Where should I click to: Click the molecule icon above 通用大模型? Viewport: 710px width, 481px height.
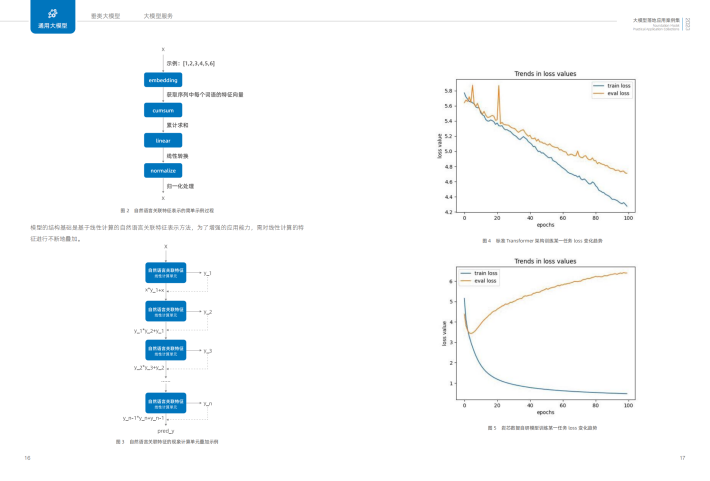tap(53, 13)
